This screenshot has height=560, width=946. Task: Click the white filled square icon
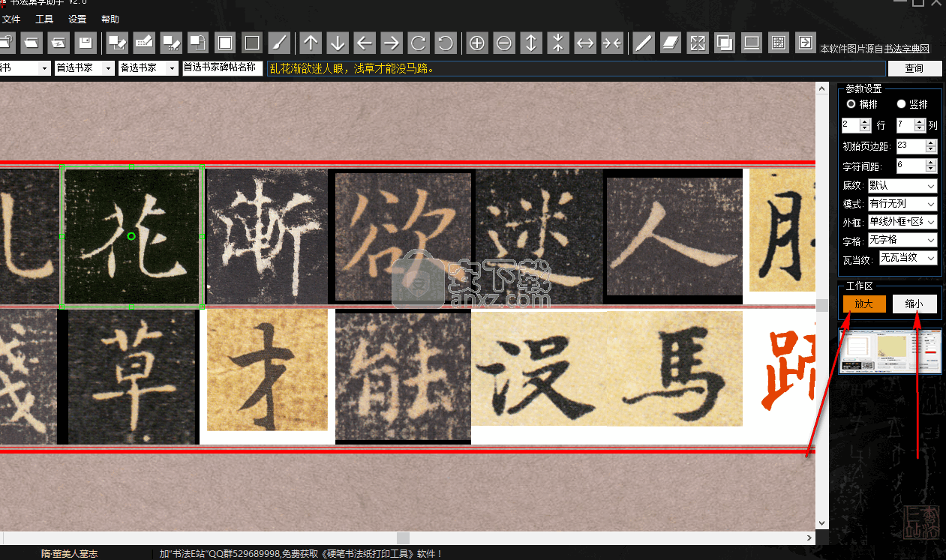(x=226, y=42)
